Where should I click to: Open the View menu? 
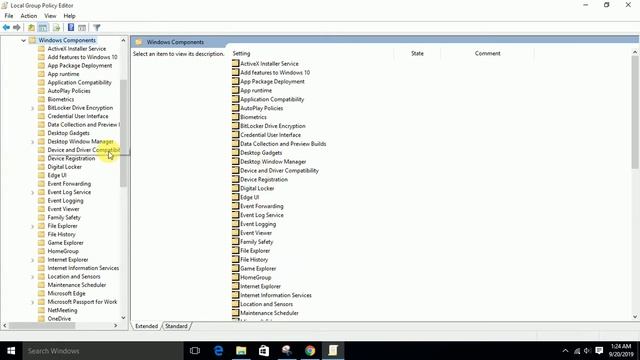pyautogui.click(x=50, y=16)
